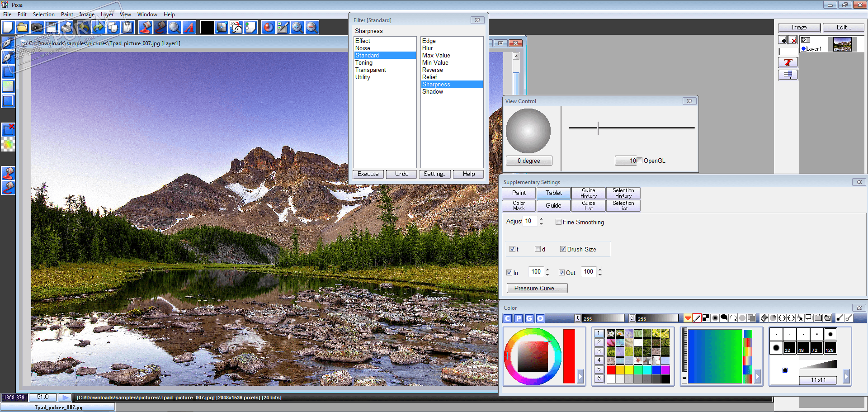
Task: Open the Layer menu
Action: tap(107, 14)
